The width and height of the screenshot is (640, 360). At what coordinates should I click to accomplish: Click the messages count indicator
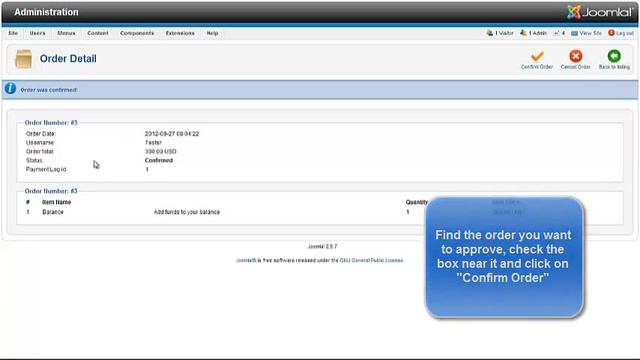559,33
